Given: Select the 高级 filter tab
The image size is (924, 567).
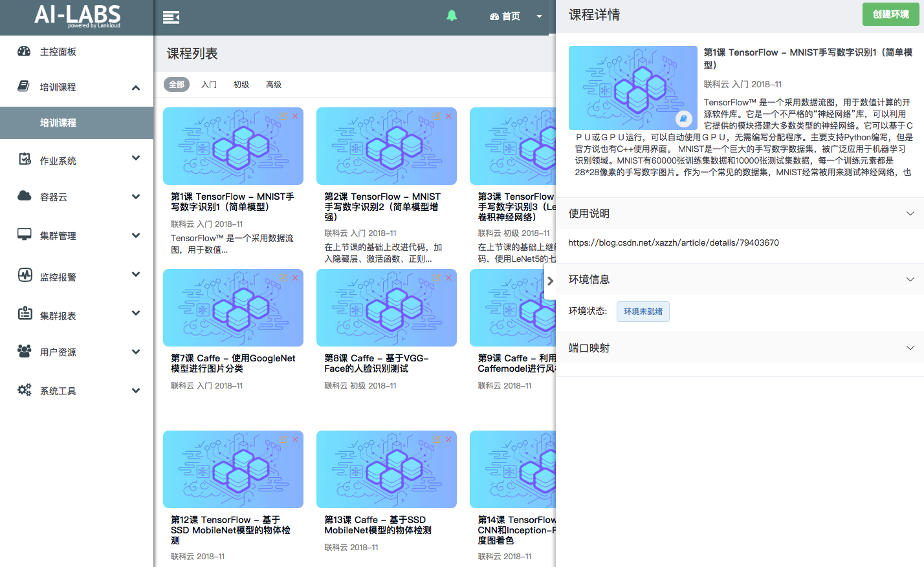Looking at the screenshot, I should (x=274, y=85).
